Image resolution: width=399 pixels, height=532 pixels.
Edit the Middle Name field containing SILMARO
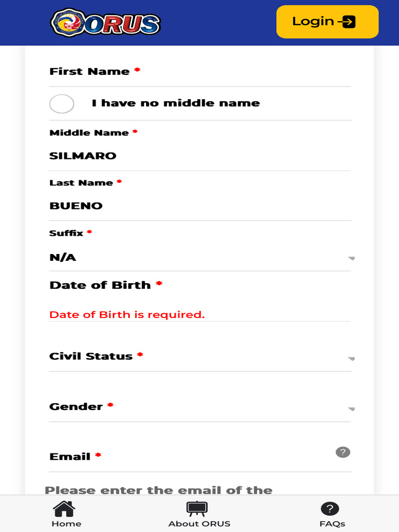[x=200, y=156]
